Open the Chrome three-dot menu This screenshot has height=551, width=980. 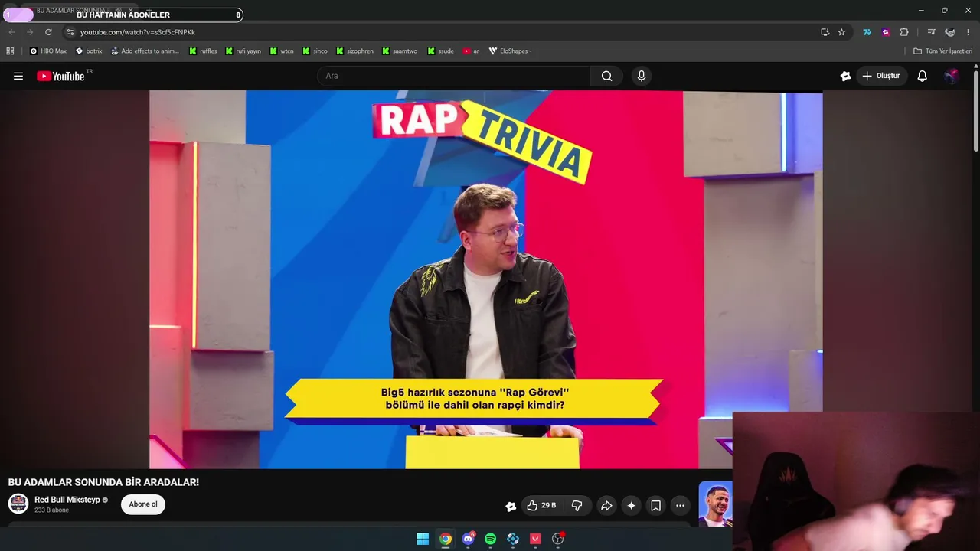[x=969, y=32]
